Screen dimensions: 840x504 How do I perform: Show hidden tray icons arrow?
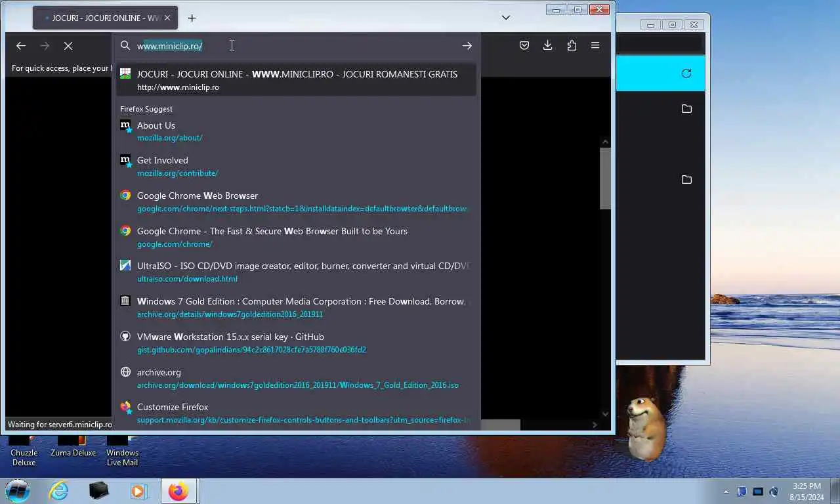coord(726,492)
